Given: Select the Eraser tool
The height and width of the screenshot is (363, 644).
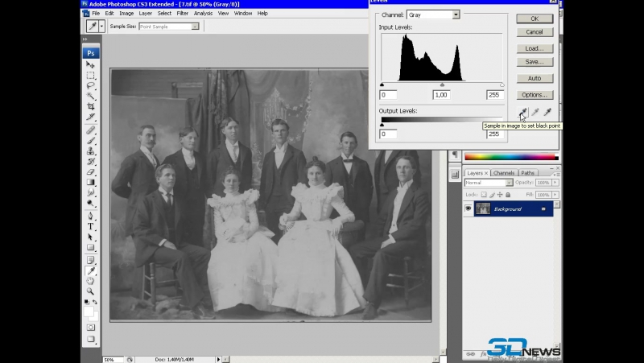Looking at the screenshot, I should pos(90,171).
